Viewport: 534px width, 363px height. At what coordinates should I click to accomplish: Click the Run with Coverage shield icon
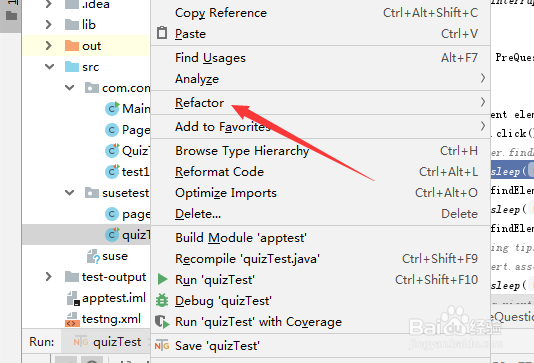[162, 322]
